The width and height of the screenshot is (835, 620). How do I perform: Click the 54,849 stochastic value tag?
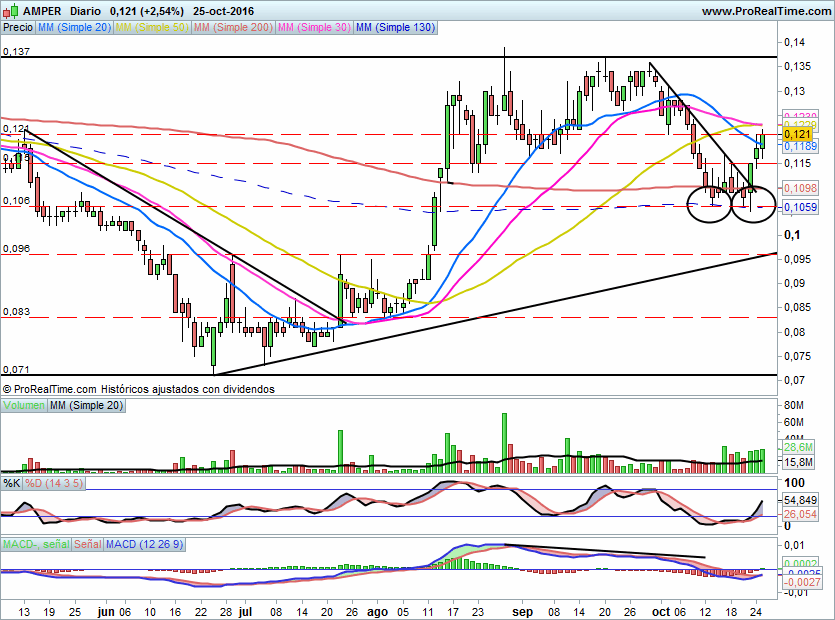800,500
